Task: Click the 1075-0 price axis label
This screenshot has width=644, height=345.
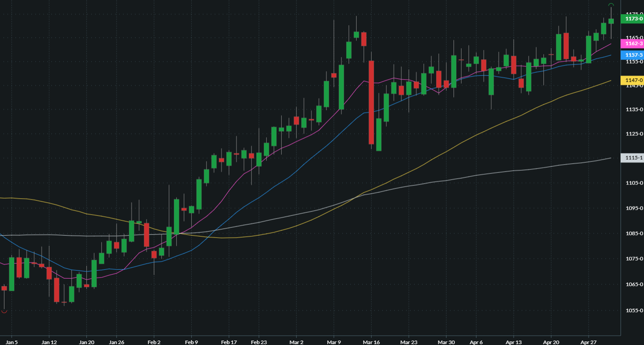Action: click(x=634, y=259)
